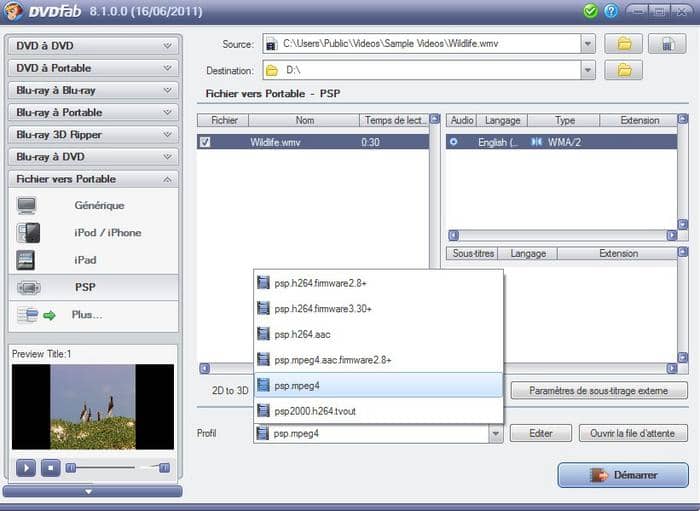Click the Temps de lect. column header
700x511 pixels.
[x=394, y=120]
